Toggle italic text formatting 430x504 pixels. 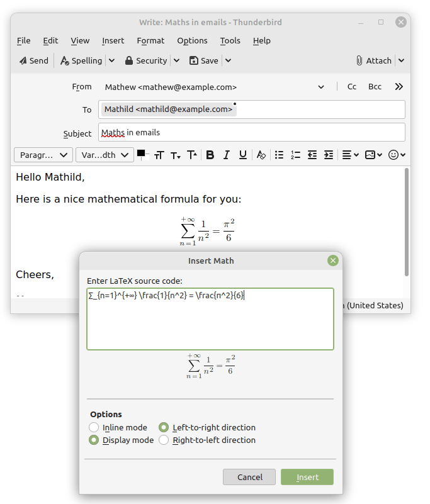tap(227, 155)
